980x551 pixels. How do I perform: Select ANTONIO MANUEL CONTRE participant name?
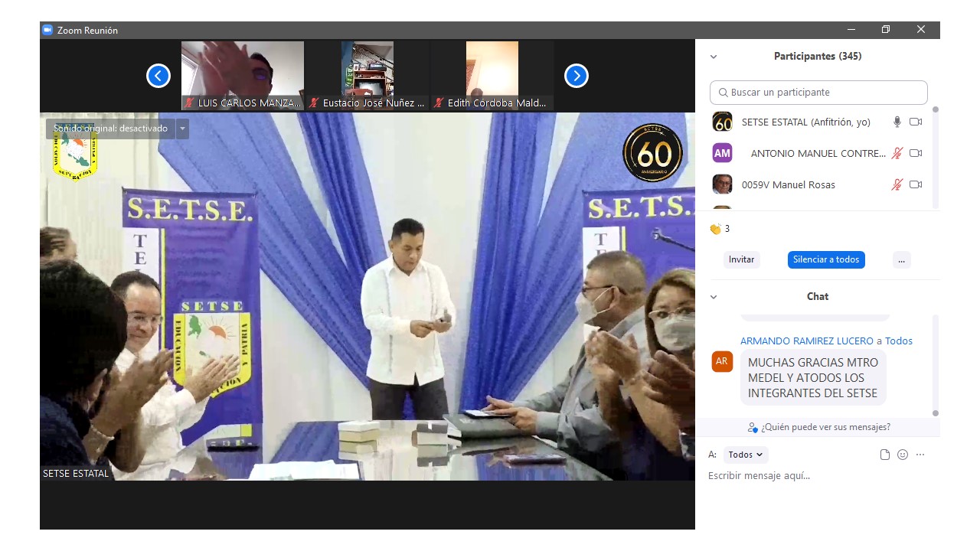pos(818,153)
